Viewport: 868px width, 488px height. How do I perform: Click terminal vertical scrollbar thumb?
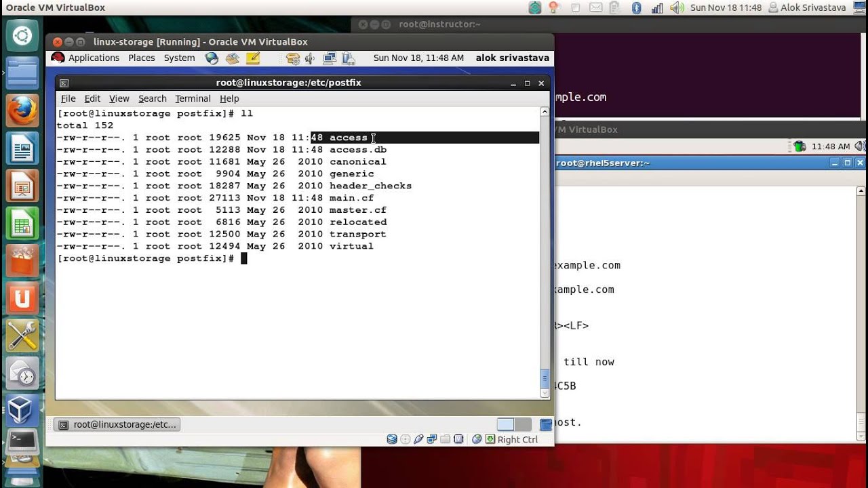click(545, 378)
